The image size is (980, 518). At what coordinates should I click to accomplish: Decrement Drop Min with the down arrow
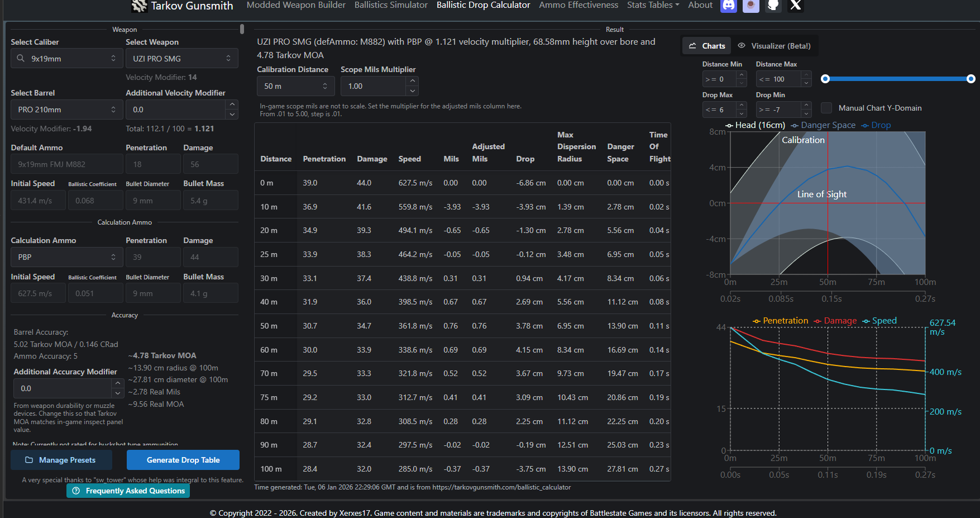[x=806, y=113]
